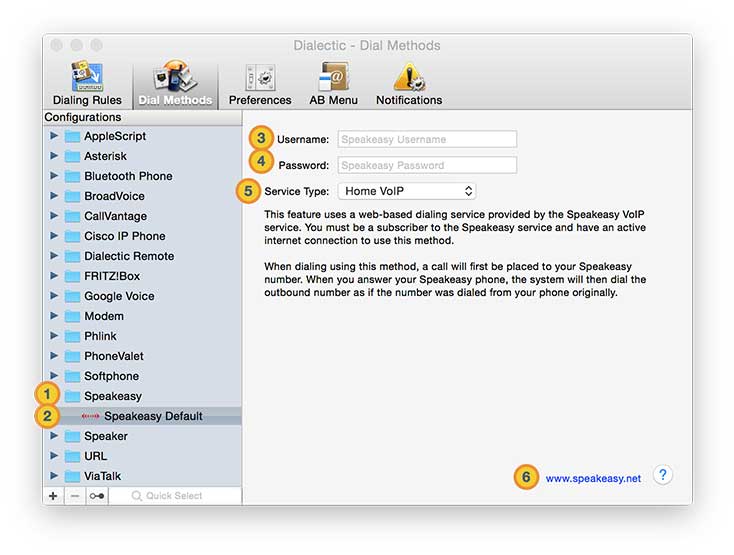
Task: Open the AB Menu toolbar icon
Action: point(333,76)
